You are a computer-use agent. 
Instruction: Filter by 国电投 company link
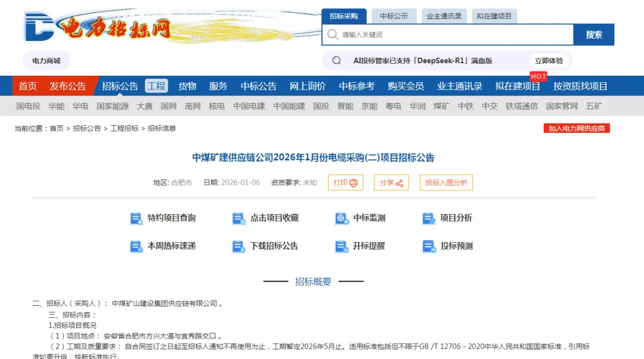click(x=29, y=106)
